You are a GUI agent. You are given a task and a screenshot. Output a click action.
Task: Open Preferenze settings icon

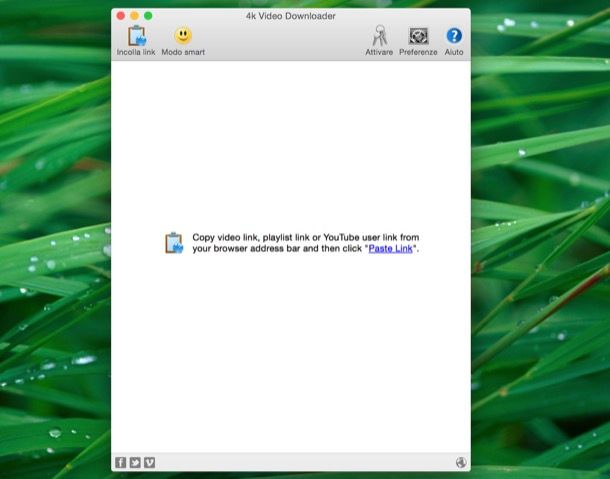pos(418,36)
